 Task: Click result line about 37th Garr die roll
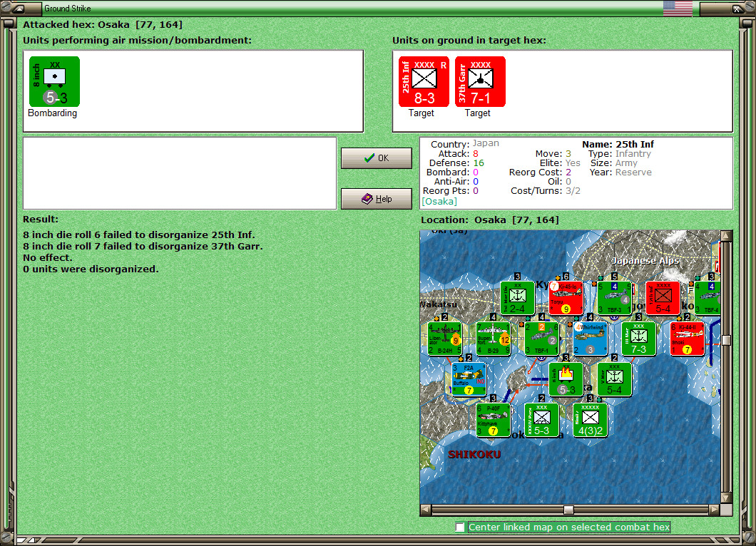pos(143,246)
